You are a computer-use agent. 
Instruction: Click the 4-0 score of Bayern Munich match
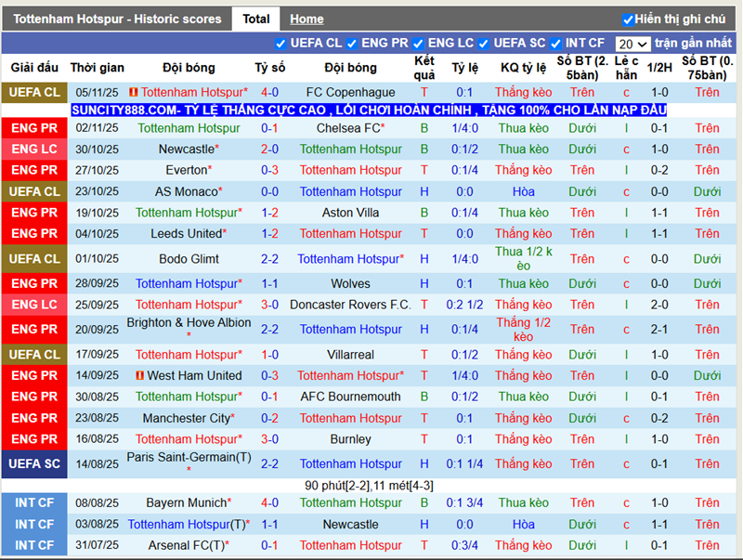pos(269,502)
